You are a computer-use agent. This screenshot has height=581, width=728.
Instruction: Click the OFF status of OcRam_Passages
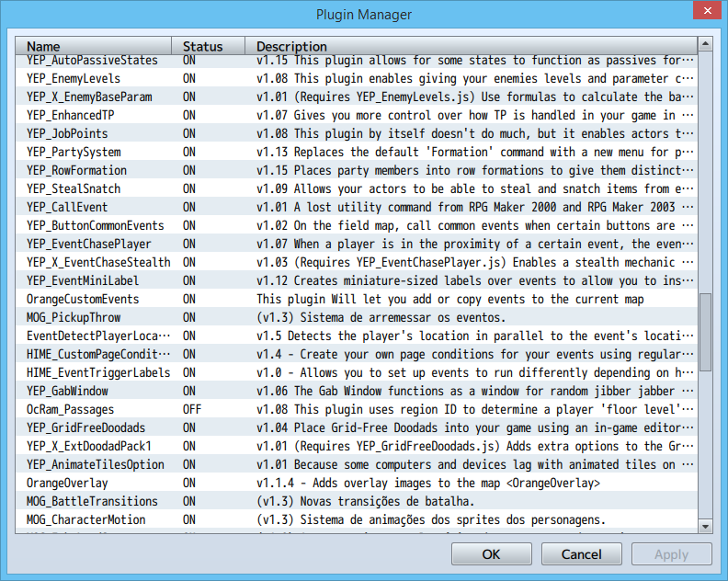(192, 410)
